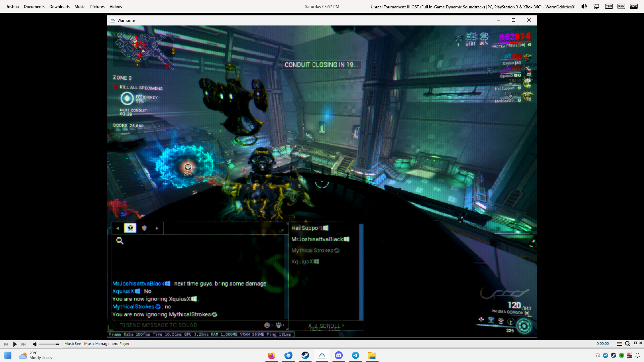This screenshot has width=644, height=362.
Task: Click the Steam tray icon
Action: coord(613,355)
